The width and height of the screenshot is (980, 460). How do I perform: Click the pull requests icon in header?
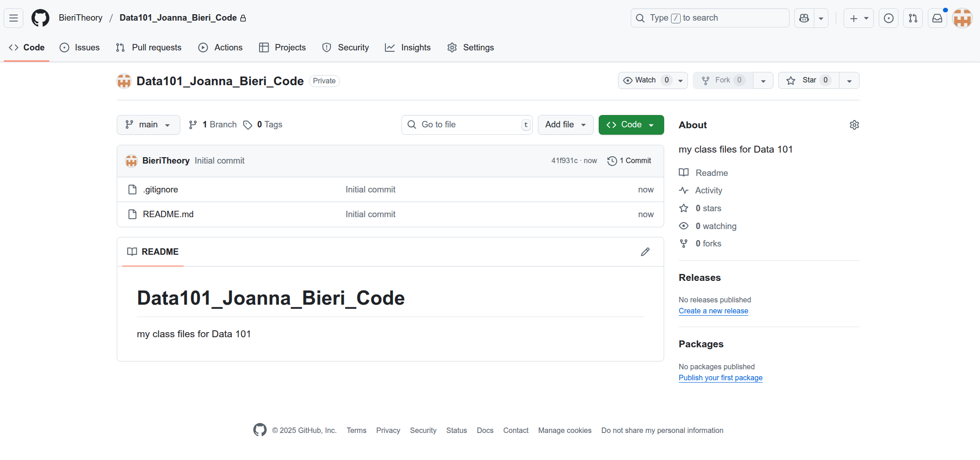tap(913, 18)
